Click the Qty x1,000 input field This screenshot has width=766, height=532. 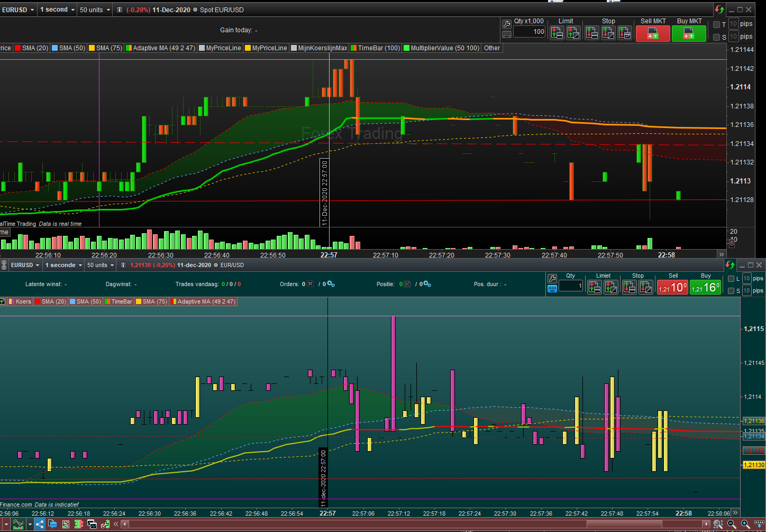click(530, 32)
